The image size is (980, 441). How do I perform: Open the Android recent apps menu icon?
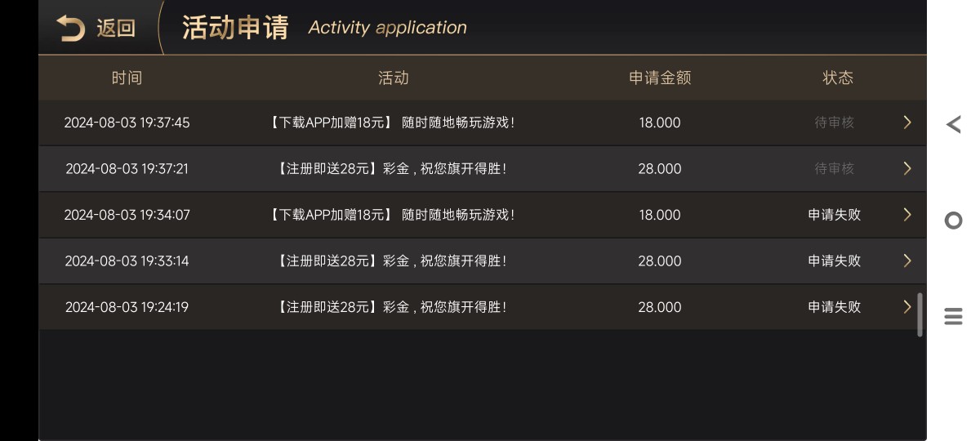click(x=953, y=316)
